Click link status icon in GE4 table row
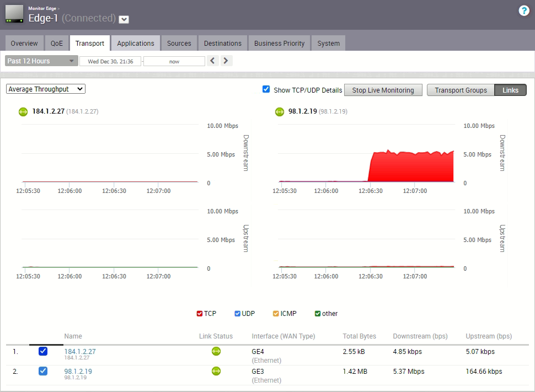535x392 pixels. pos(216,351)
